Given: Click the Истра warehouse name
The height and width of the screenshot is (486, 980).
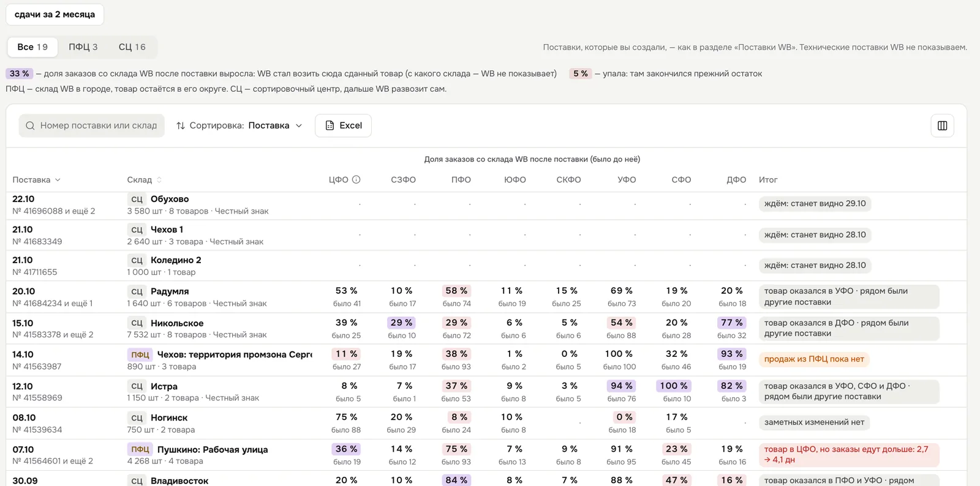Looking at the screenshot, I should 164,386.
